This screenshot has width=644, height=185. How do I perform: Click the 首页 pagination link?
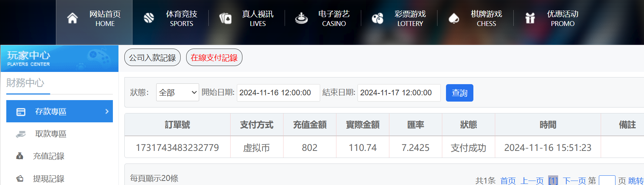pos(508,181)
